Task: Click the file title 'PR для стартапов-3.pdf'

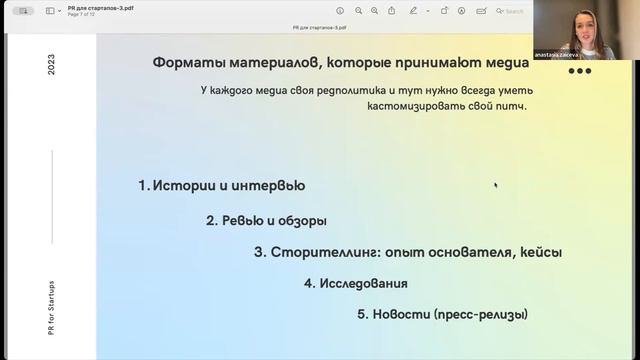Action: (x=100, y=8)
